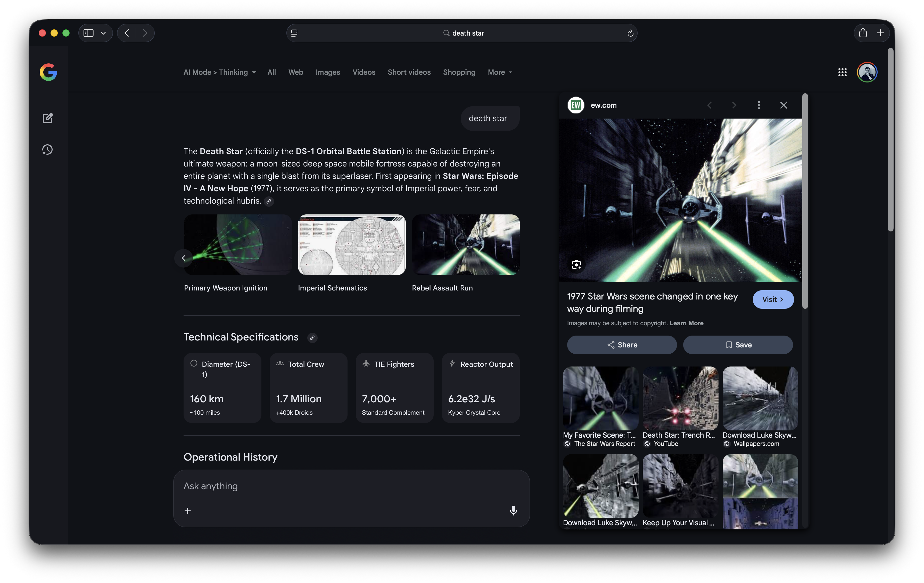Start a new chat with compose icon
924x583 pixels.
pos(48,118)
